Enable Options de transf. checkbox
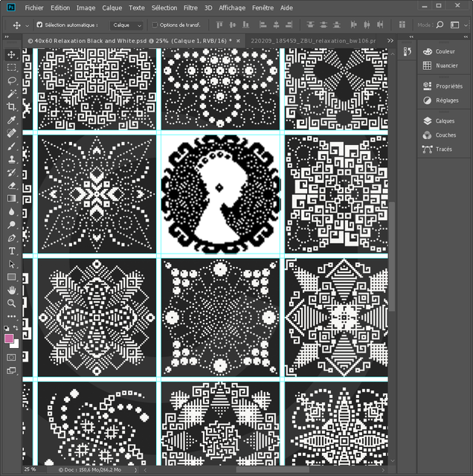 point(155,25)
